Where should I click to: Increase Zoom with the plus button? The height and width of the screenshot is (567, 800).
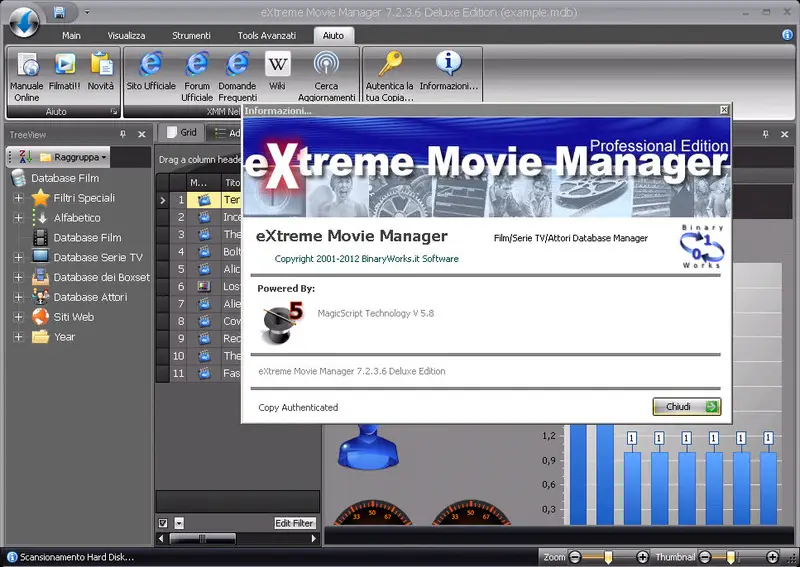[642, 557]
